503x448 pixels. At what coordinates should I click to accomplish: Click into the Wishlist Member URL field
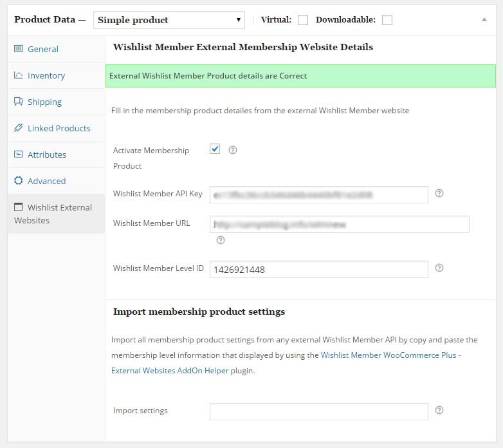point(340,224)
